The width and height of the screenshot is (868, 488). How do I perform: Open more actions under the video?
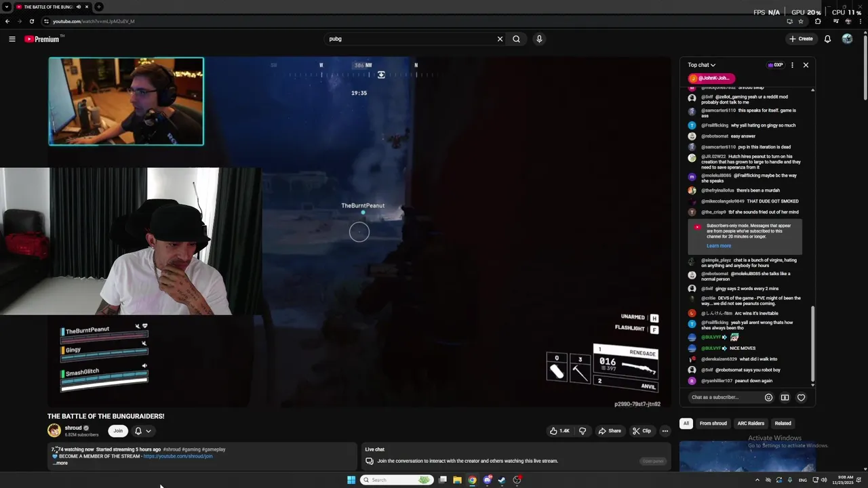(665, 431)
